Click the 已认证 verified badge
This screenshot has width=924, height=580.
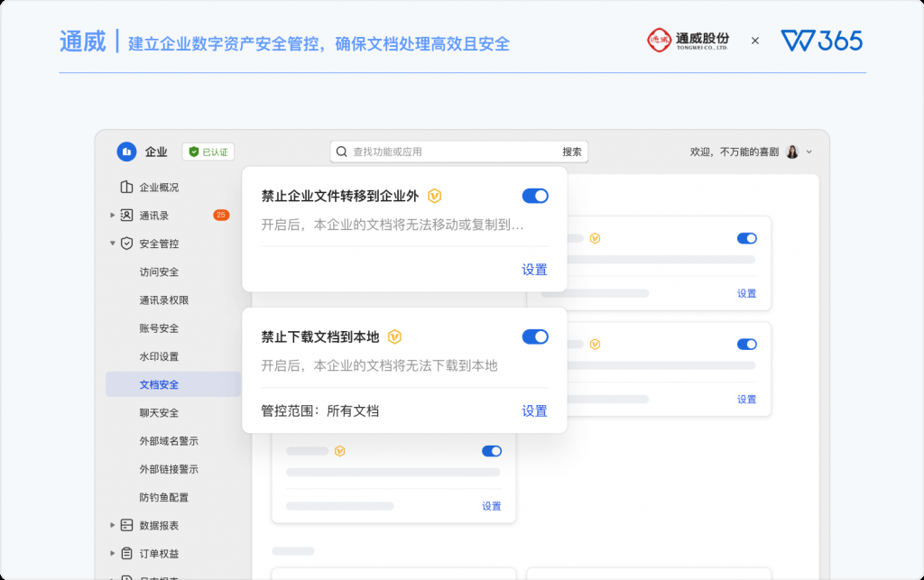point(208,152)
